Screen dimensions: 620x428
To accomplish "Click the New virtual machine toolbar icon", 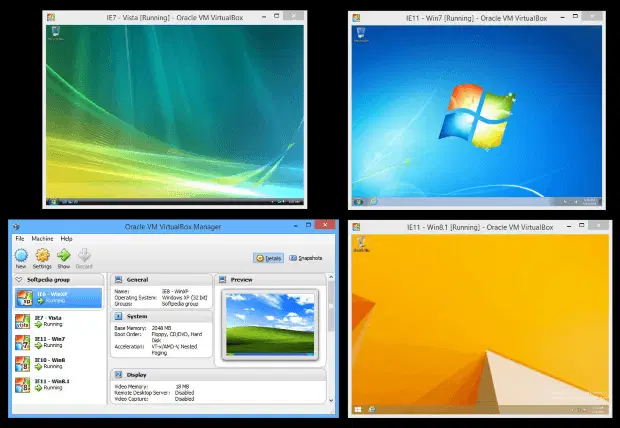I will 21,256.
